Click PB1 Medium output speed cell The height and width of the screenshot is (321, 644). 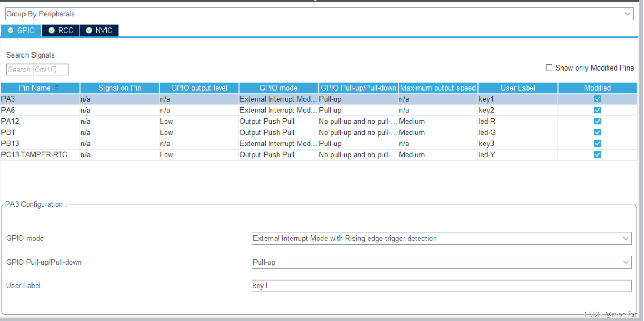tap(438, 132)
